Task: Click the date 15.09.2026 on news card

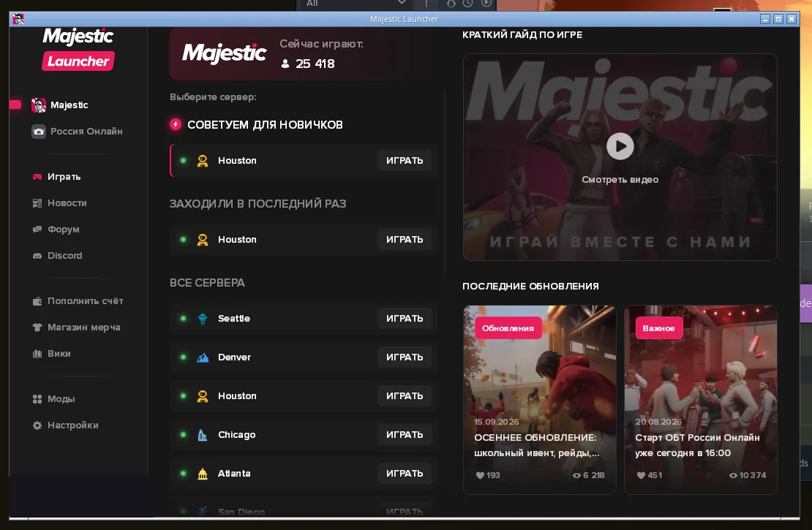Action: pyautogui.click(x=496, y=422)
